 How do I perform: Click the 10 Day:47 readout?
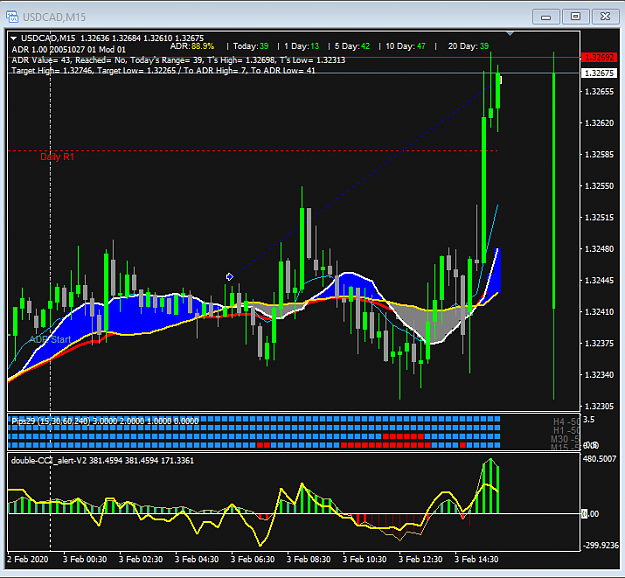coord(405,46)
